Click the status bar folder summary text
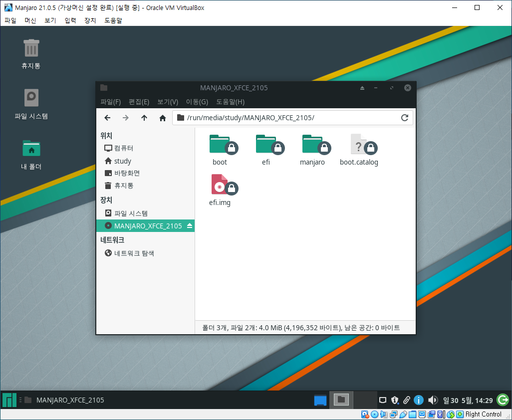 (301, 328)
